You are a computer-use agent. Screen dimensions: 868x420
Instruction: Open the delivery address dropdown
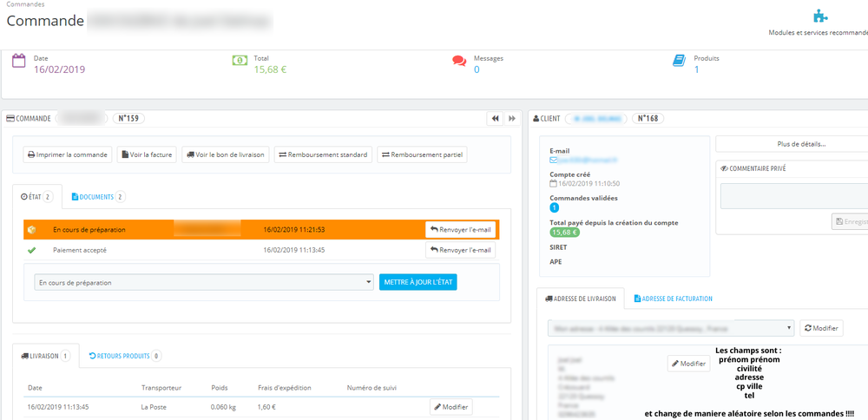pyautogui.click(x=671, y=328)
